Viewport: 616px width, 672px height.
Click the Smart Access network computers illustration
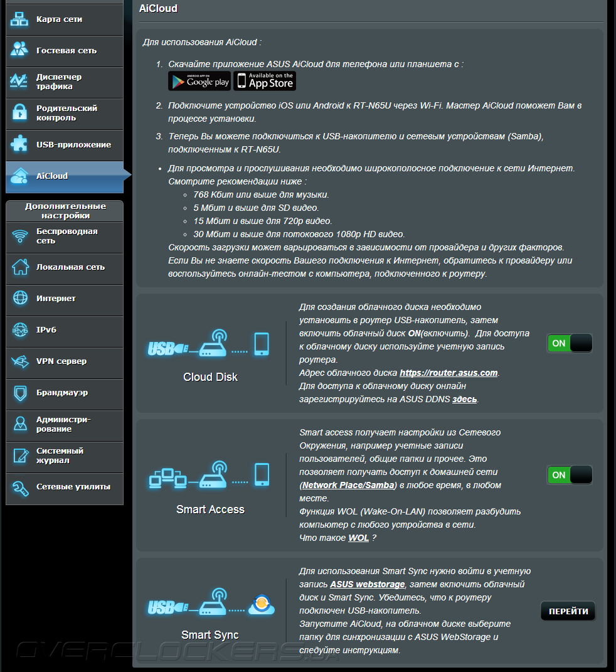click(210, 475)
